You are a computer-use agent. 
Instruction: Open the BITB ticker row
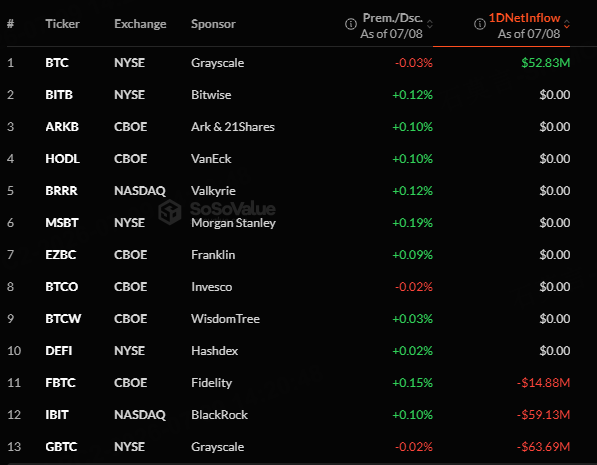(289, 95)
